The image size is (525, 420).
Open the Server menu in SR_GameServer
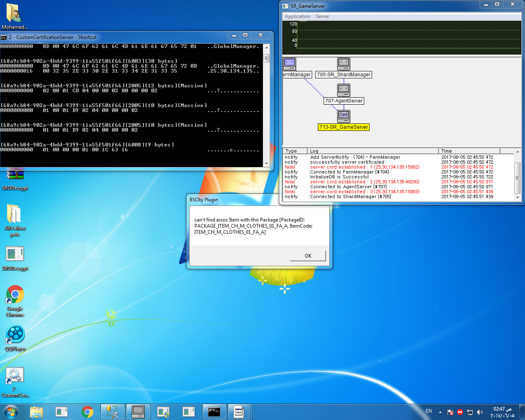(x=322, y=16)
